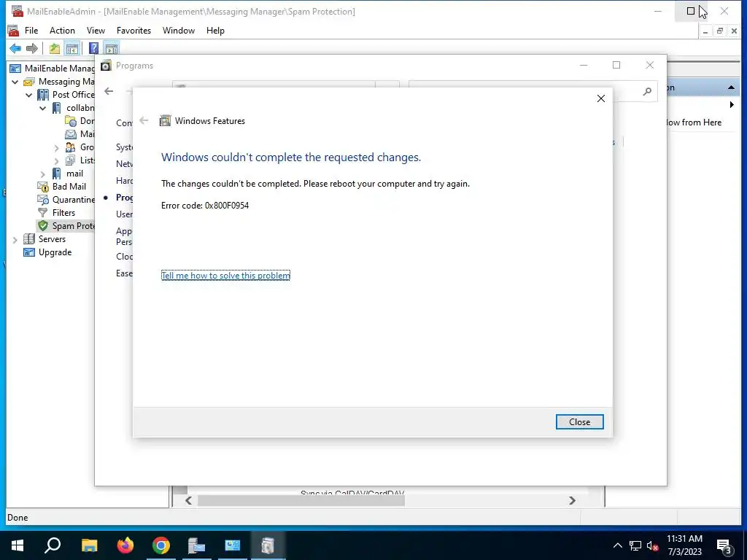Image resolution: width=747 pixels, height=560 pixels.
Task: Open taskbar Search
Action: (53, 545)
